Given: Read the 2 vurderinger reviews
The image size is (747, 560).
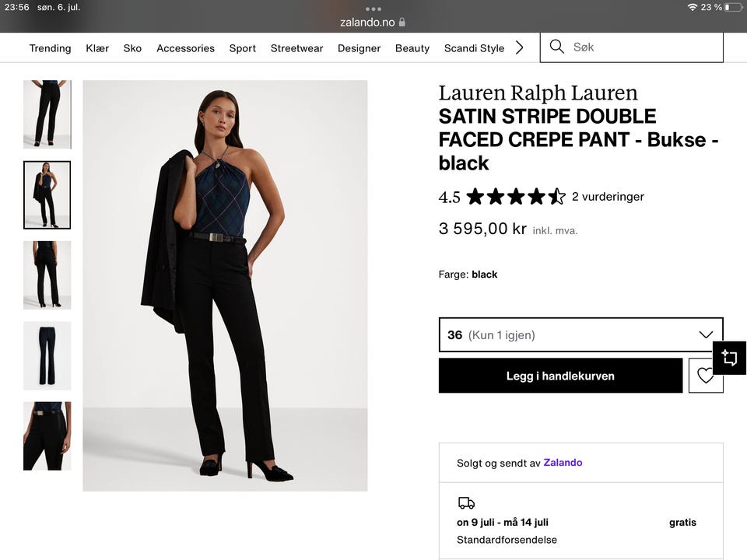Looking at the screenshot, I should pos(608,197).
